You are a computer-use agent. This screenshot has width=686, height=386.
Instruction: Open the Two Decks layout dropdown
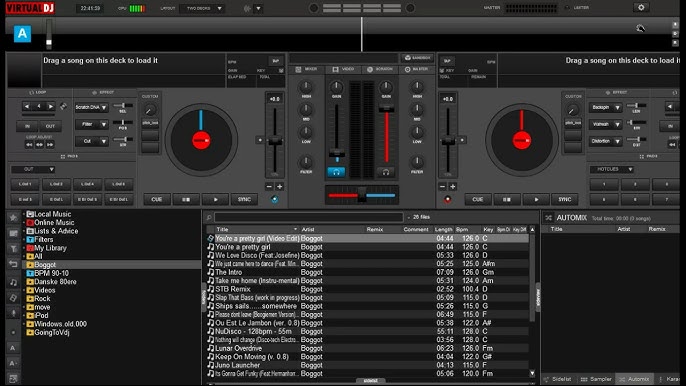pos(203,8)
